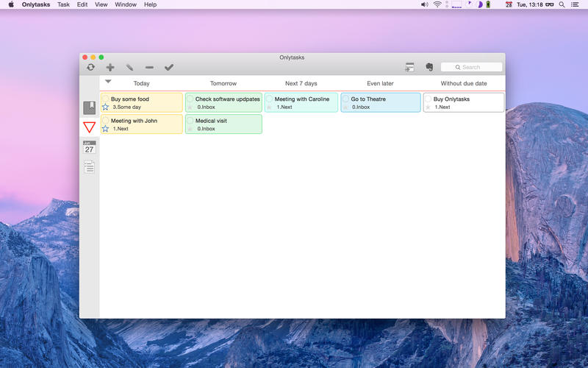Image resolution: width=588 pixels, height=368 pixels.
Task: Click the Even later column header
Action: click(380, 83)
